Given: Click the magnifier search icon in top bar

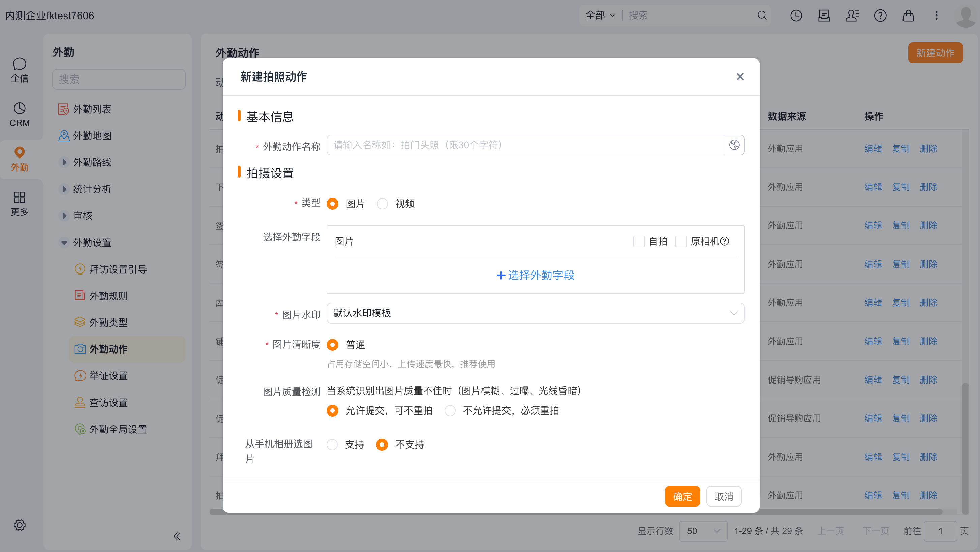Looking at the screenshot, I should (762, 15).
